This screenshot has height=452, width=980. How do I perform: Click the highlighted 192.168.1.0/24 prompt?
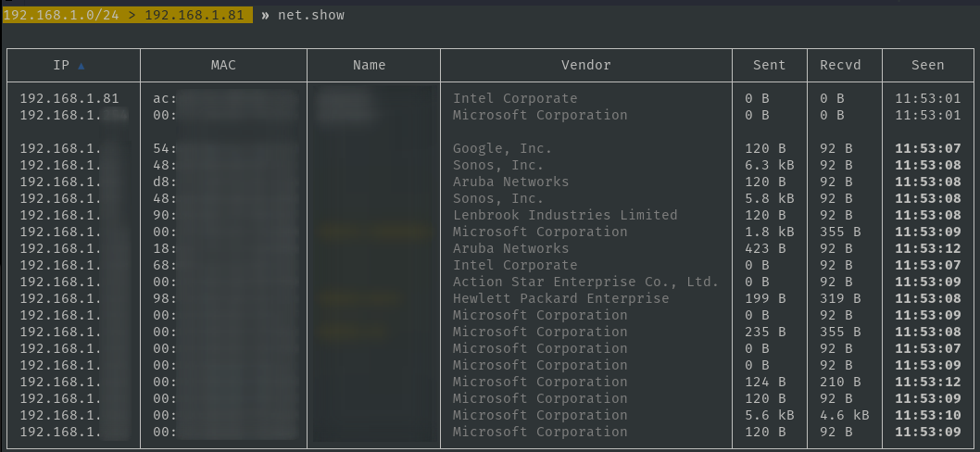pyautogui.click(x=61, y=16)
